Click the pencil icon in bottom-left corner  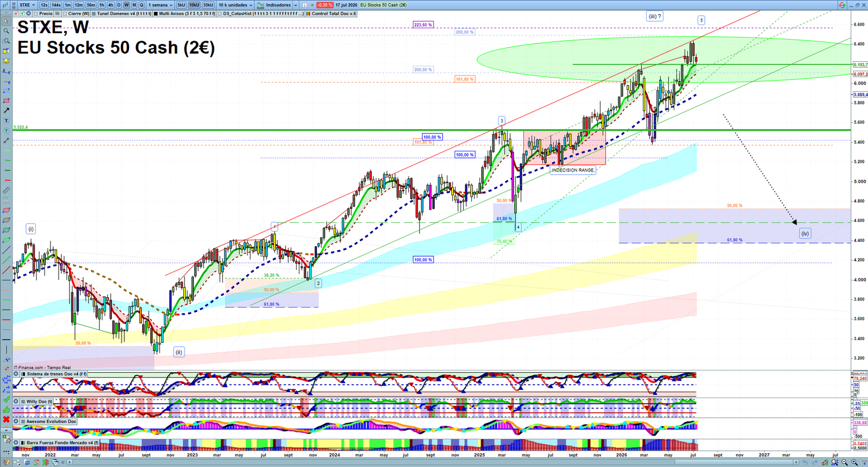(7, 462)
